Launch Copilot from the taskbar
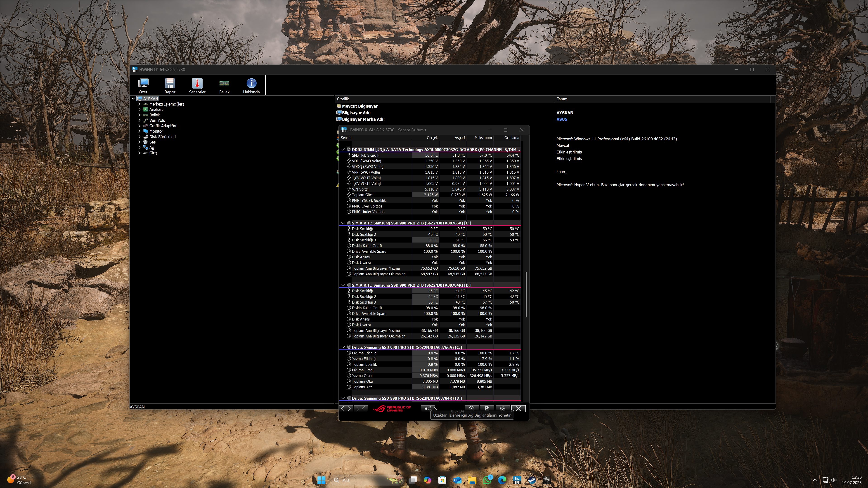 [x=428, y=480]
